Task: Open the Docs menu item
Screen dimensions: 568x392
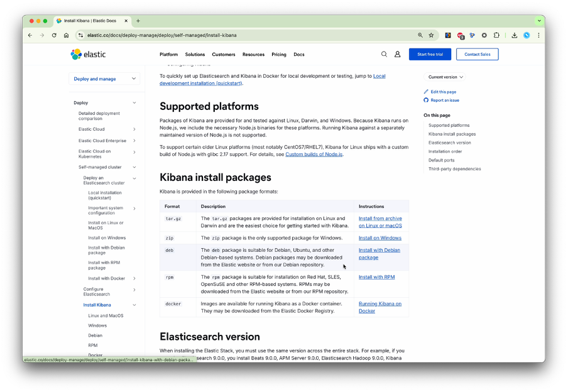Action: 299,55
